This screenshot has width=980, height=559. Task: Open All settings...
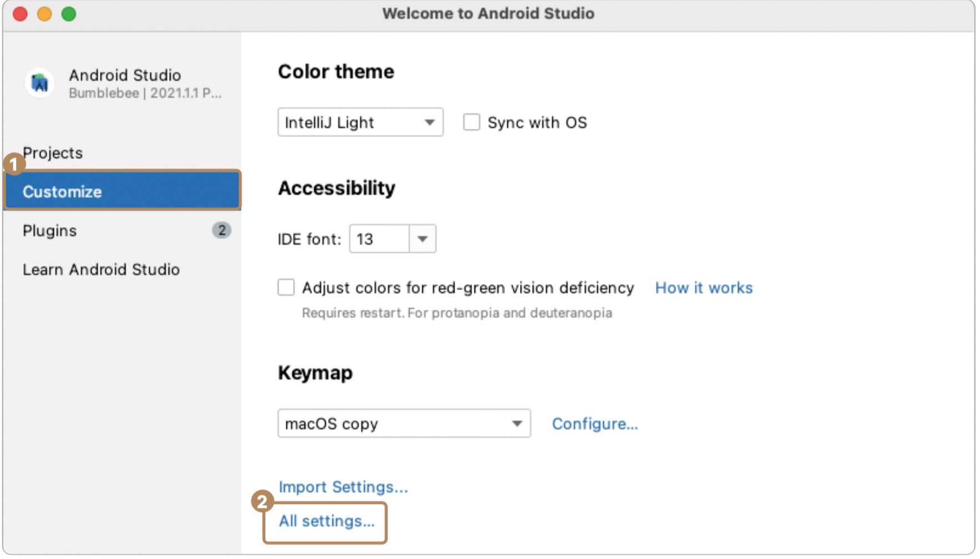click(x=327, y=521)
